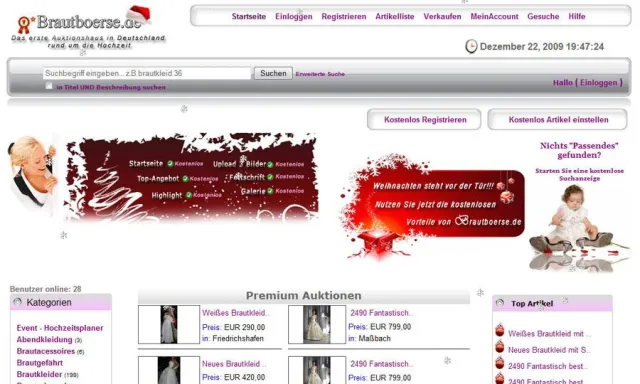Click the red ornament beside Weißes Brautkleid mit
640x384 pixels.
click(x=500, y=330)
